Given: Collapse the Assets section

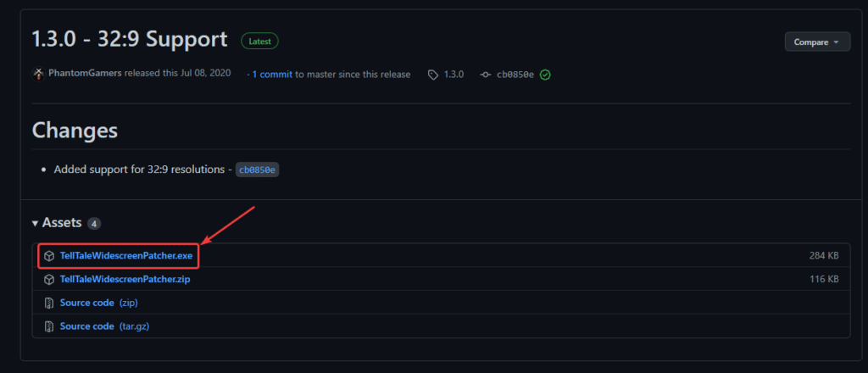Looking at the screenshot, I should click(x=57, y=223).
